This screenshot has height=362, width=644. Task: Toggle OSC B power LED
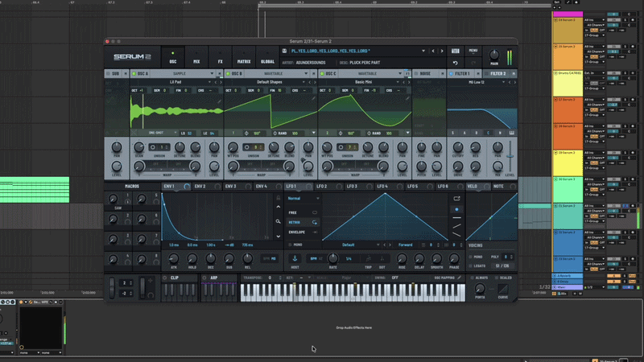(229, 74)
